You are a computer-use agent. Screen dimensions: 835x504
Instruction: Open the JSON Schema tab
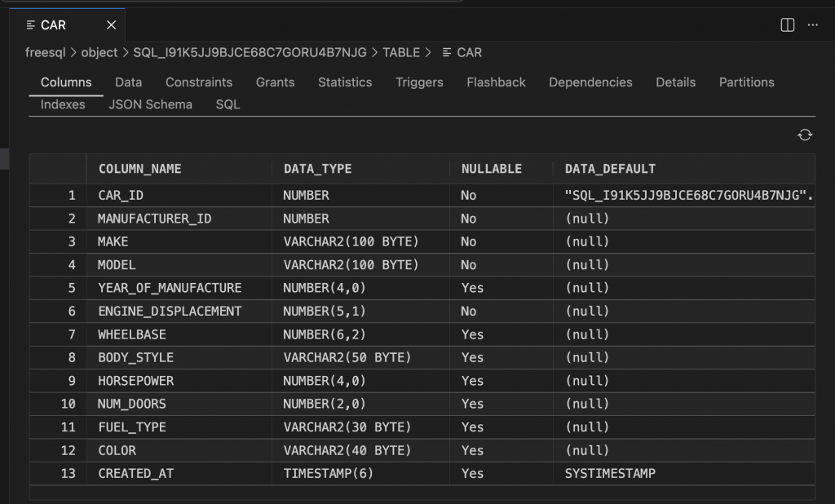151,104
